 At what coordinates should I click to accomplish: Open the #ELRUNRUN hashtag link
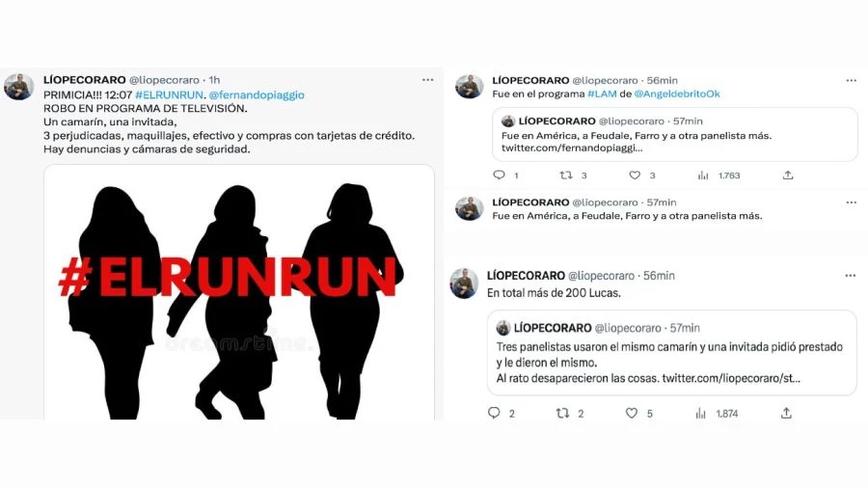170,95
